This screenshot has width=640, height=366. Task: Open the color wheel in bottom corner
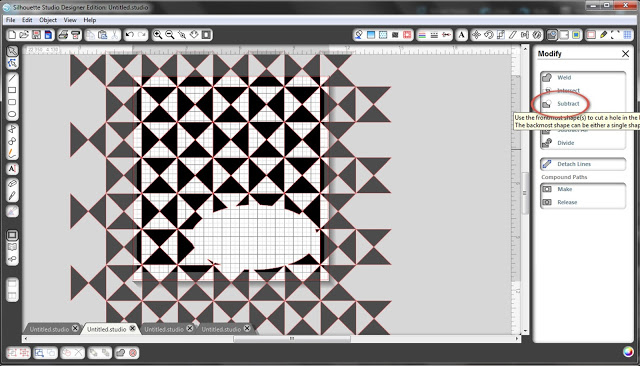(x=628, y=352)
